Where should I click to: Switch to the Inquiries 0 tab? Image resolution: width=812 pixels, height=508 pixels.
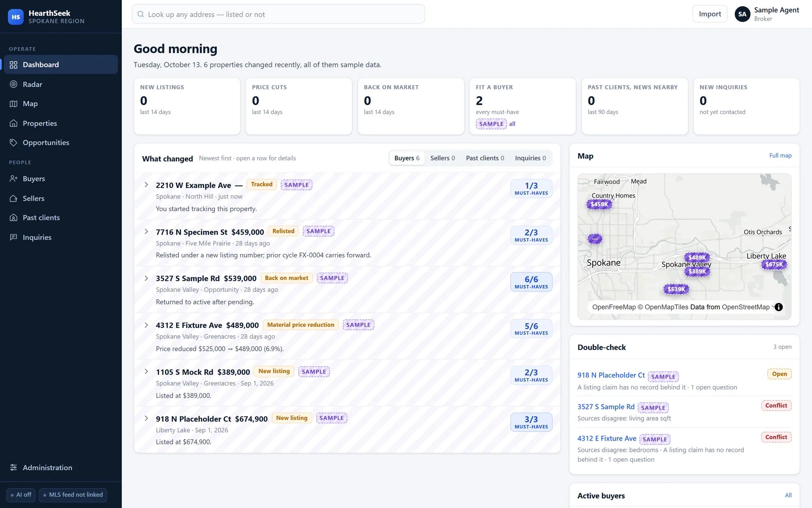click(x=530, y=158)
